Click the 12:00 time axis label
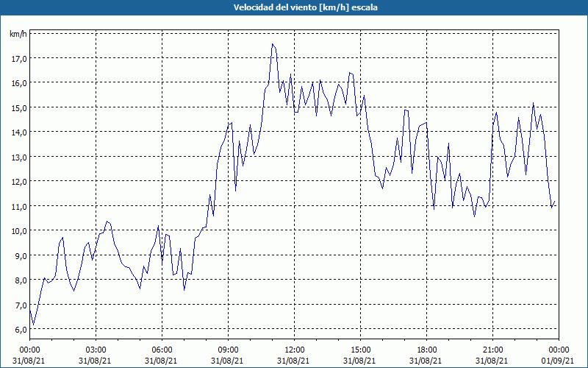588x368 pixels. [295, 350]
